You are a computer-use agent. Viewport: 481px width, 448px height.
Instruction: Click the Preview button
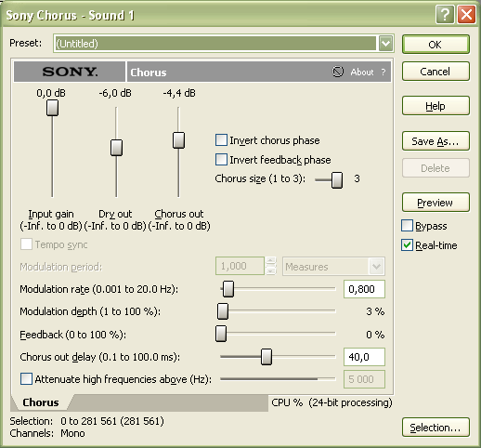[435, 203]
